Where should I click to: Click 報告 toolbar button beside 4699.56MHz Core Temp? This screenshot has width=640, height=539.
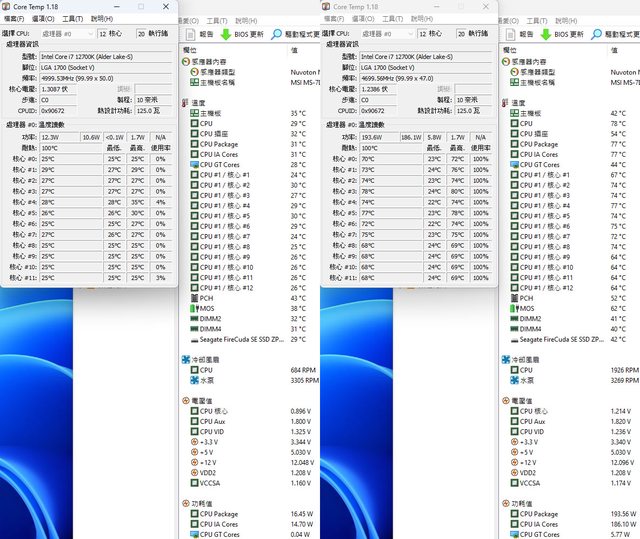click(511, 34)
